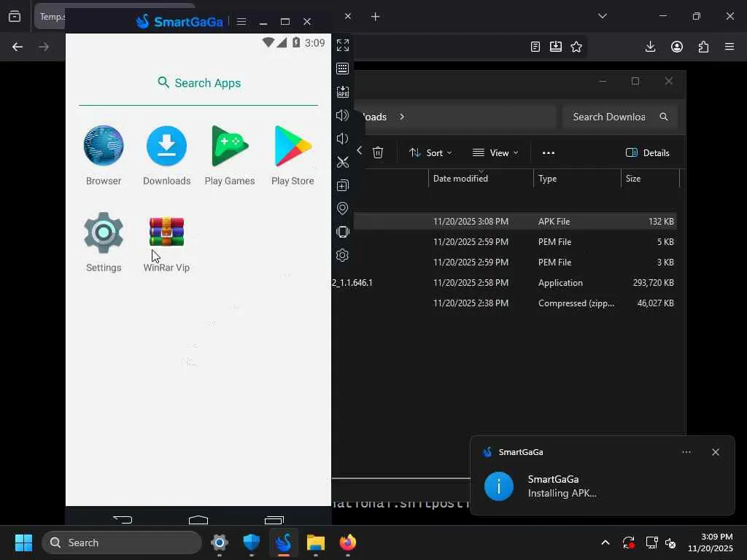
Task: Open See more ellipsis in File Explorer
Action: (549, 153)
